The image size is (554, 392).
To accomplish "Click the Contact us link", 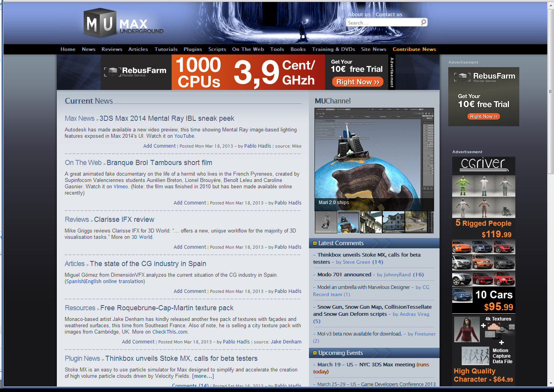I will point(389,15).
